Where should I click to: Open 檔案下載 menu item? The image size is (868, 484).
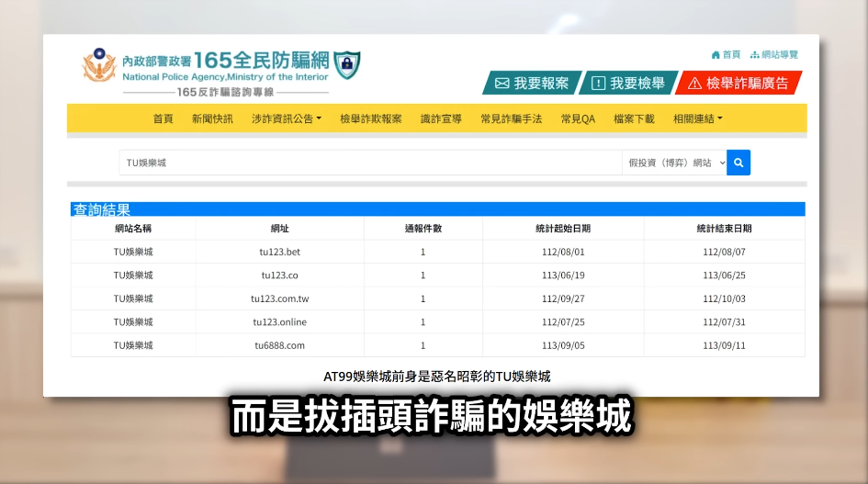634,119
